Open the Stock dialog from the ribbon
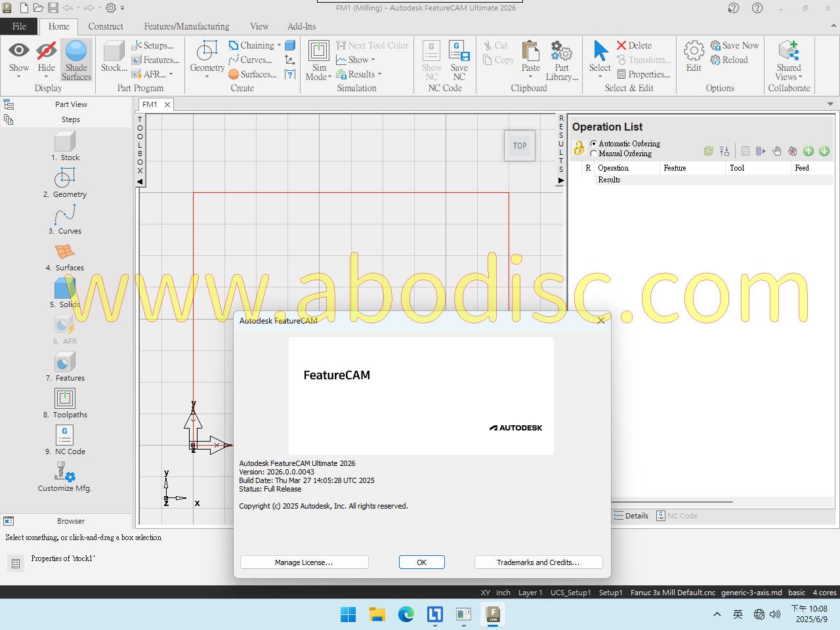This screenshot has height=630, width=840. pos(114,56)
